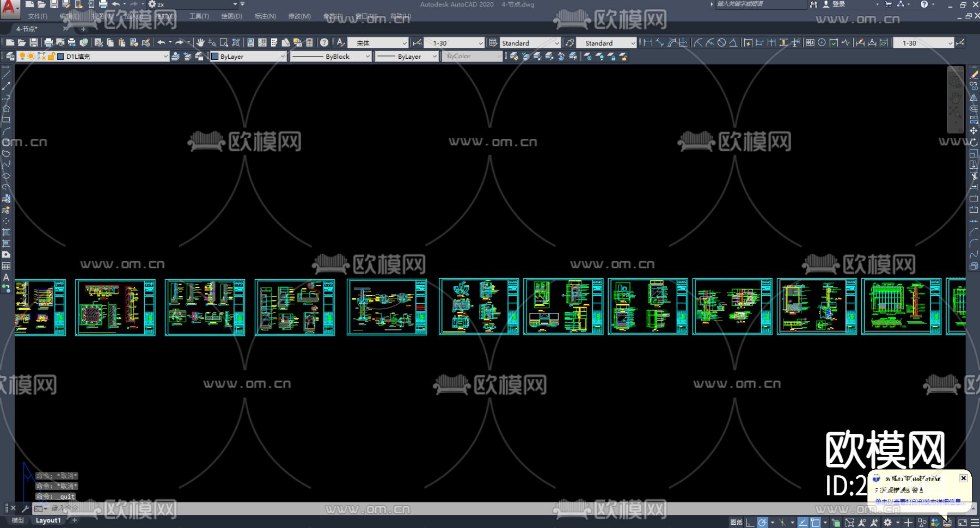Open the 文件(F) menu
This screenshot has width=980, height=528.
[x=38, y=16]
